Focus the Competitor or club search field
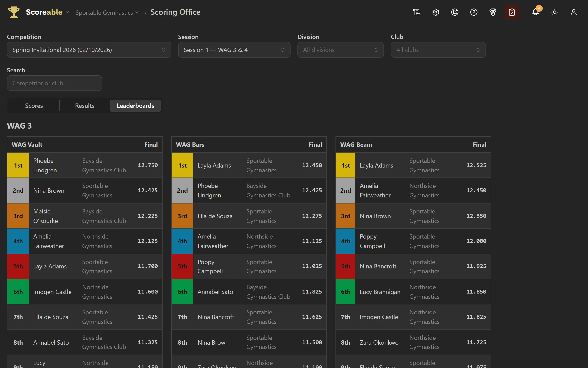588x368 pixels. (x=54, y=83)
